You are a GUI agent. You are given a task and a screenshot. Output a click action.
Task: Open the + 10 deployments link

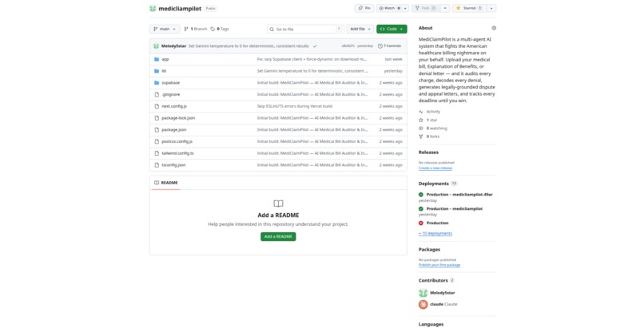tap(435, 233)
